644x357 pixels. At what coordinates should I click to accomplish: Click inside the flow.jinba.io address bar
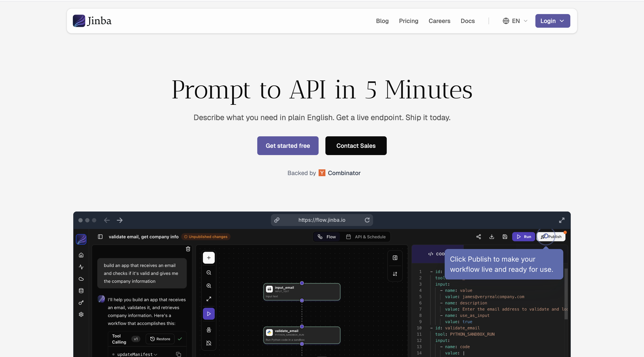[322, 220]
